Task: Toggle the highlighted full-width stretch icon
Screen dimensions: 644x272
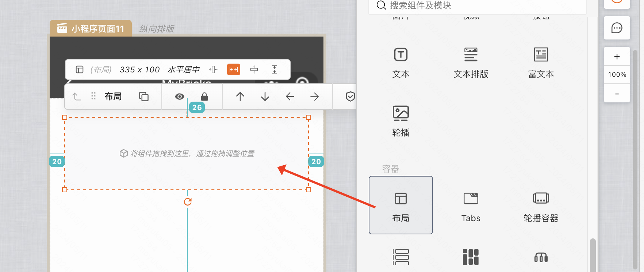Action: (x=234, y=69)
